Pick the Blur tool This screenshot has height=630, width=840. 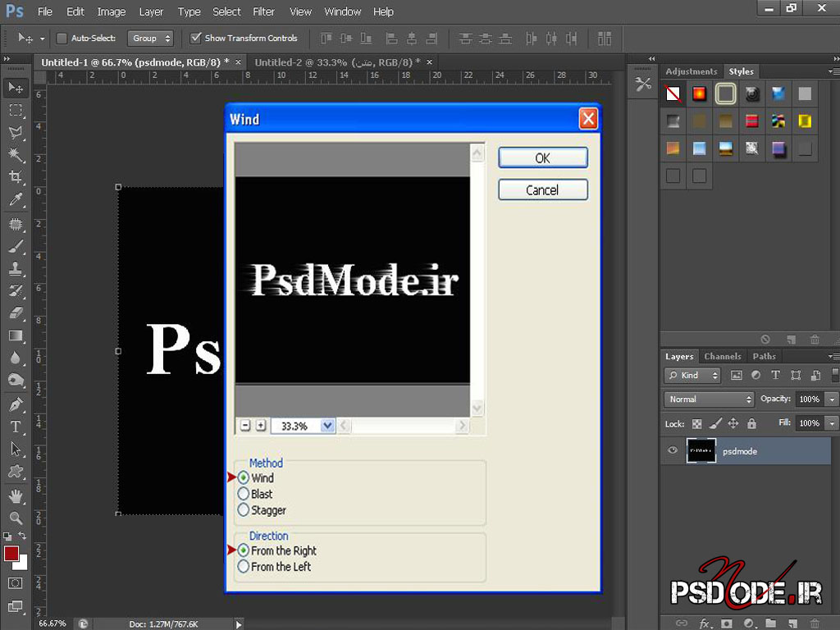click(16, 358)
